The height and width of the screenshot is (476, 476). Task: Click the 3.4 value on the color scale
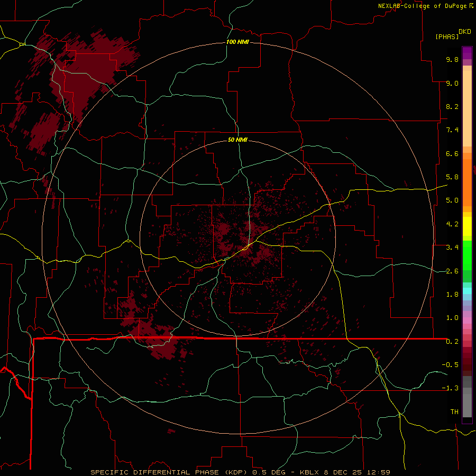(x=452, y=248)
